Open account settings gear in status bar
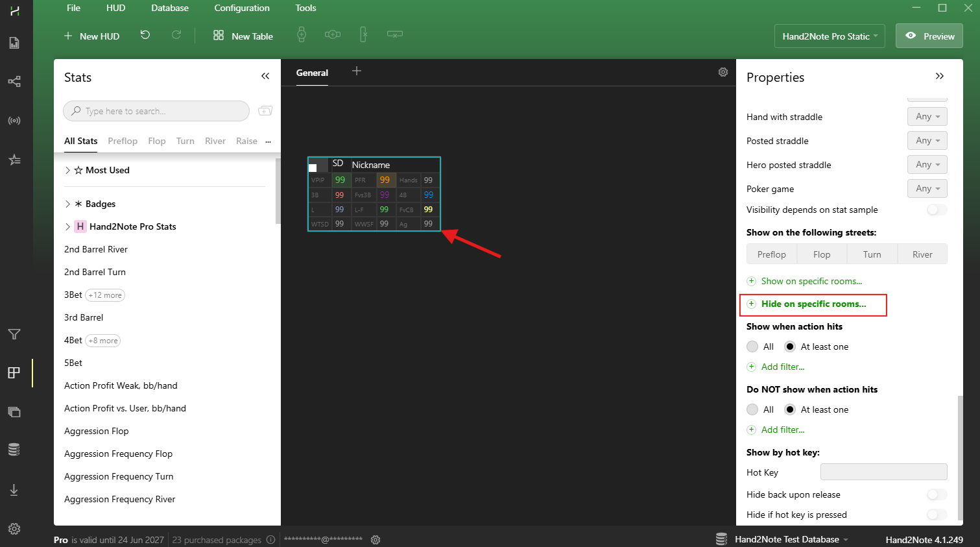Image resolution: width=980 pixels, height=547 pixels. (376, 540)
